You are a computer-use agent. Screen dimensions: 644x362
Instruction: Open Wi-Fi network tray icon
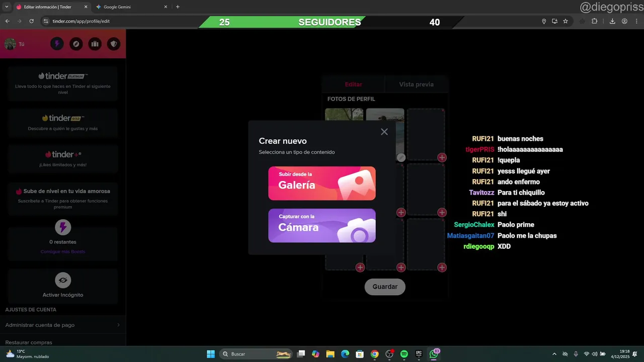(x=587, y=354)
